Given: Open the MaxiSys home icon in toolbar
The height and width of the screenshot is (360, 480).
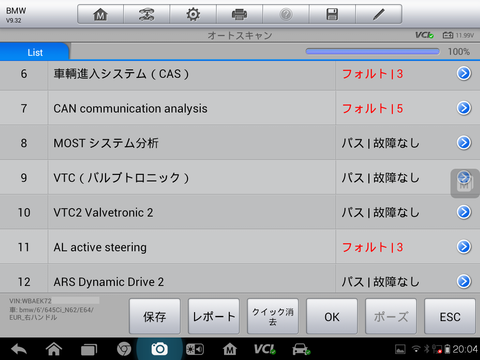Looking at the screenshot, I should pyautogui.click(x=100, y=14).
